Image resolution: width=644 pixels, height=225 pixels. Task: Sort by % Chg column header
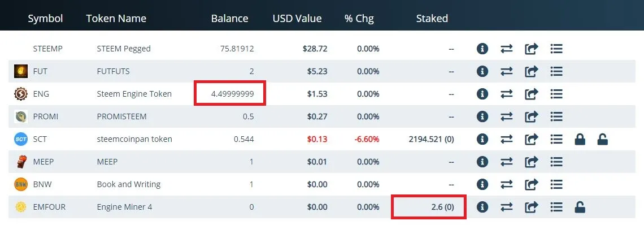point(359,19)
